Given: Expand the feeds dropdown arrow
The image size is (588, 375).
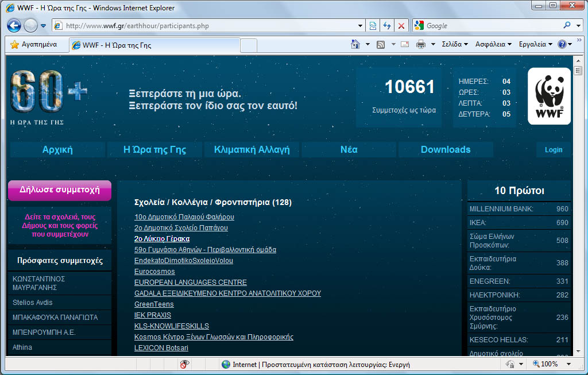Looking at the screenshot, I should click(x=393, y=44).
